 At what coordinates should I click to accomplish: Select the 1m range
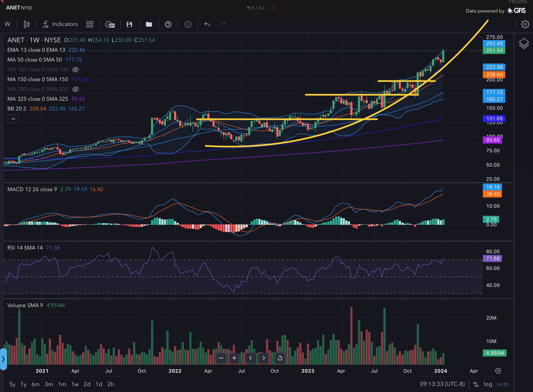pyautogui.click(x=62, y=384)
